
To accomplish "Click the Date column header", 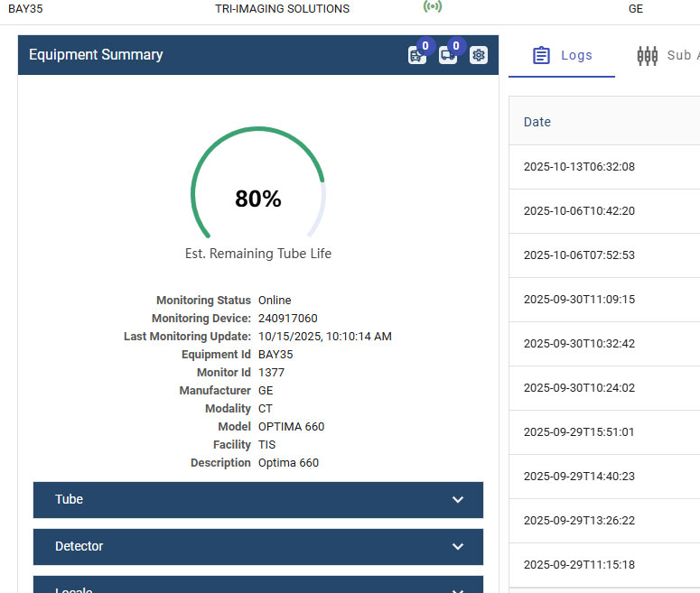I will point(537,122).
